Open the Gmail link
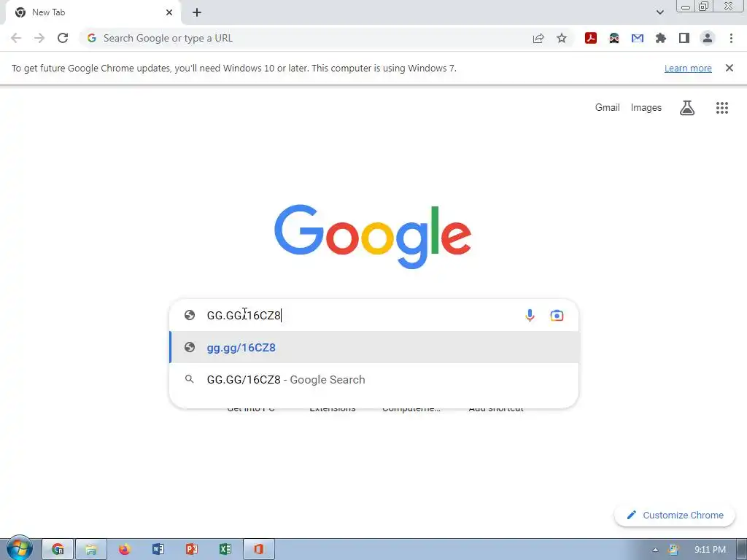Image resolution: width=747 pixels, height=560 pixels. point(607,108)
